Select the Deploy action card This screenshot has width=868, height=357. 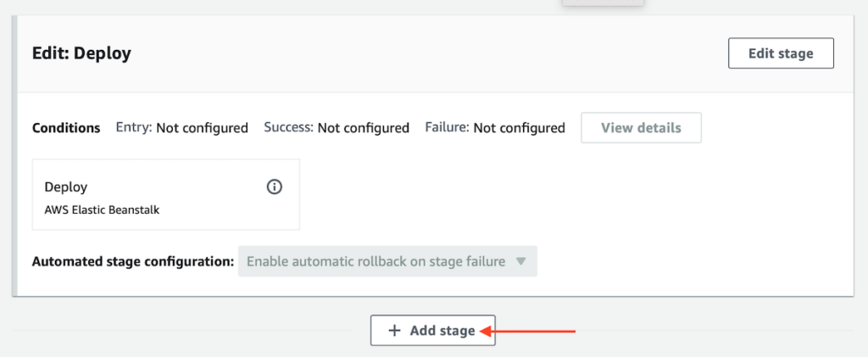pyautogui.click(x=166, y=194)
